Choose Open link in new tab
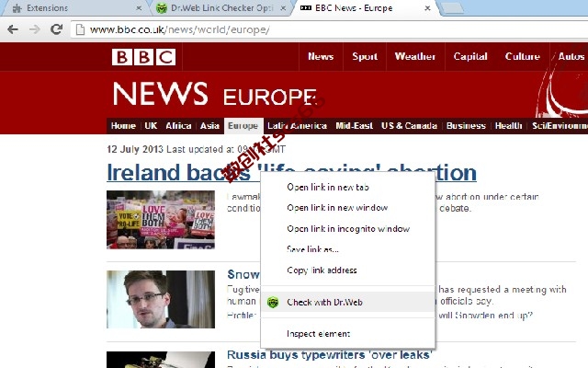Viewport: 588px width, 368px height. click(x=347, y=187)
